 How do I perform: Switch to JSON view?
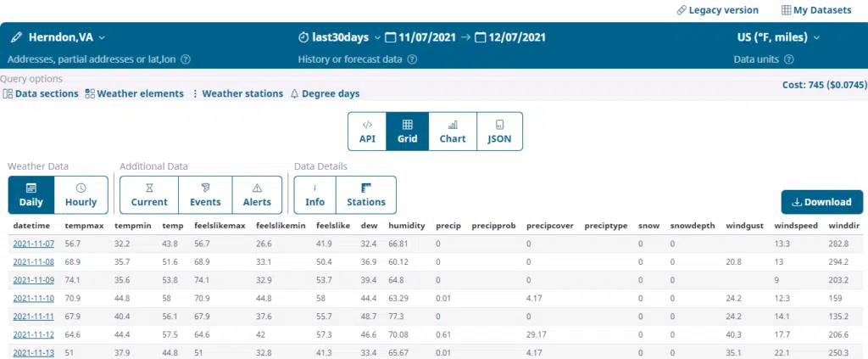[x=499, y=132]
